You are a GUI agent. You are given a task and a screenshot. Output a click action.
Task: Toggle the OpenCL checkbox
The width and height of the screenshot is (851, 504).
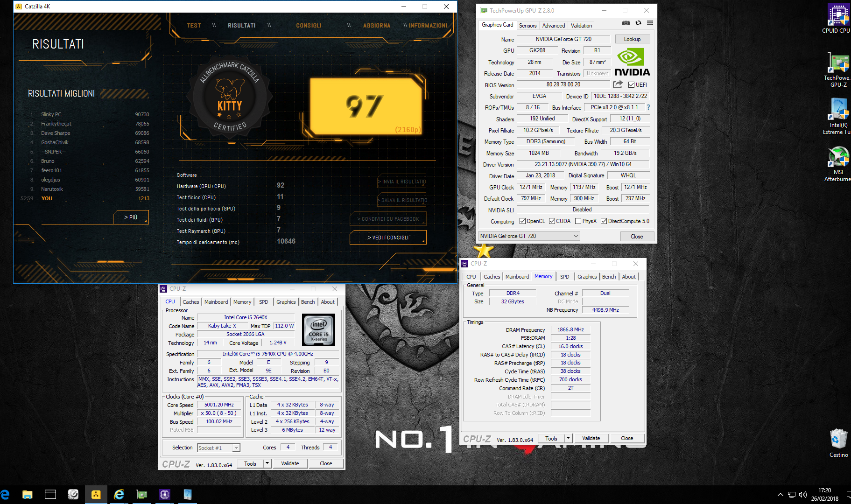[522, 221]
